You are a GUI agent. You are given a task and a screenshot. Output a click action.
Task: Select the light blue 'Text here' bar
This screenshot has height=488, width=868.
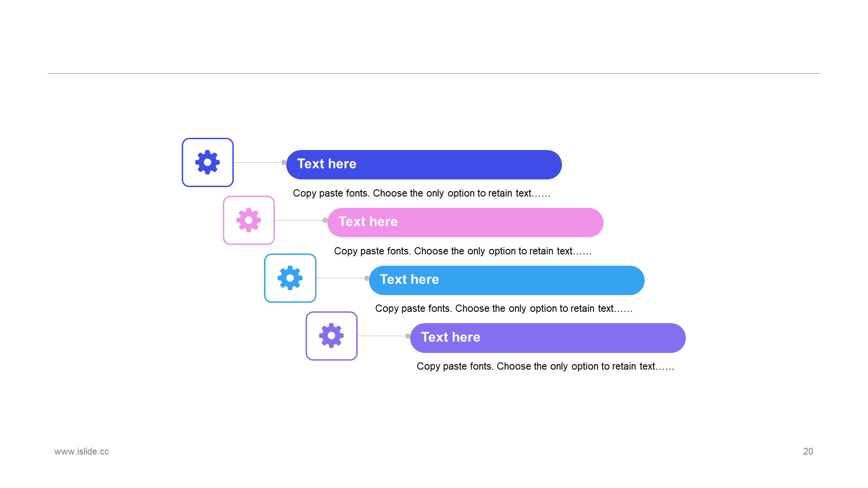click(507, 280)
